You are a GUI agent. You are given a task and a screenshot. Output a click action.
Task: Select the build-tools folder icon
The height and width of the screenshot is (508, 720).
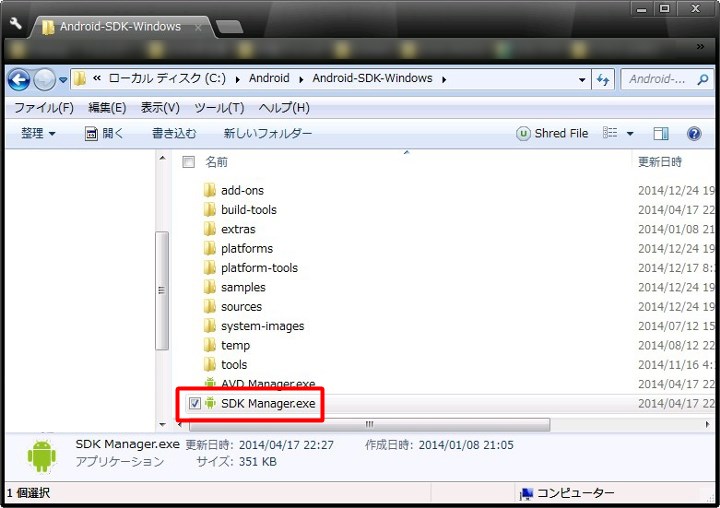(x=209, y=209)
